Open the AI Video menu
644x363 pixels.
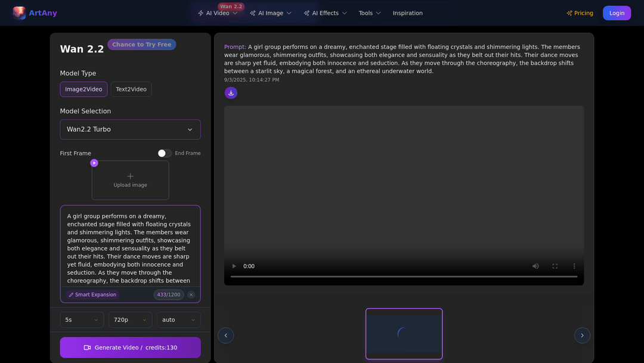click(x=218, y=13)
